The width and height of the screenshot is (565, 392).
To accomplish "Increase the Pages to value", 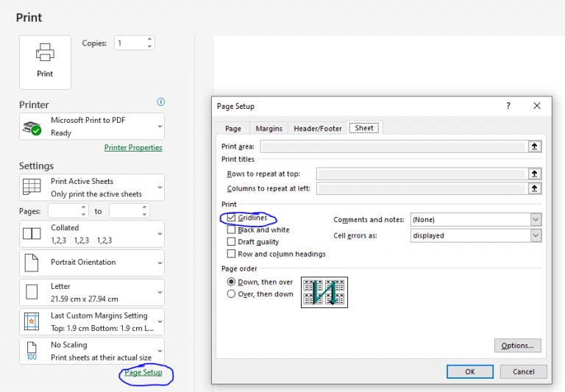I will tap(144, 207).
